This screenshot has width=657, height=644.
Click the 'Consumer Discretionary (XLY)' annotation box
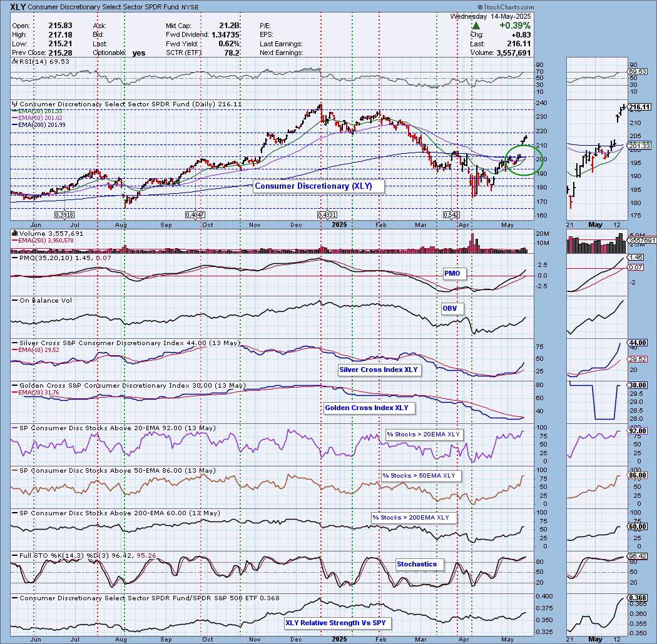coord(319,186)
